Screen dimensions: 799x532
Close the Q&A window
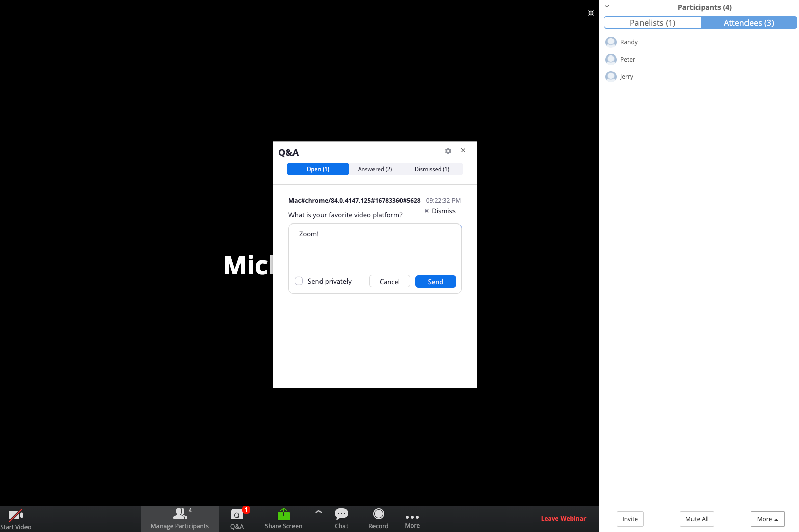click(463, 150)
